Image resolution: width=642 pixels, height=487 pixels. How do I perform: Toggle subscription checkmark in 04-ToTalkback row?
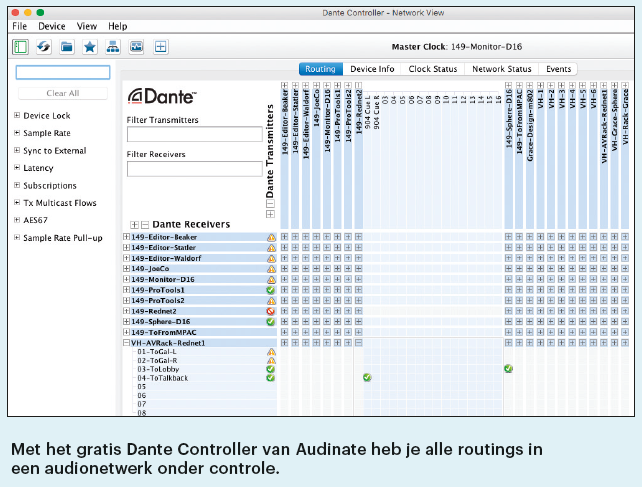coord(367,378)
